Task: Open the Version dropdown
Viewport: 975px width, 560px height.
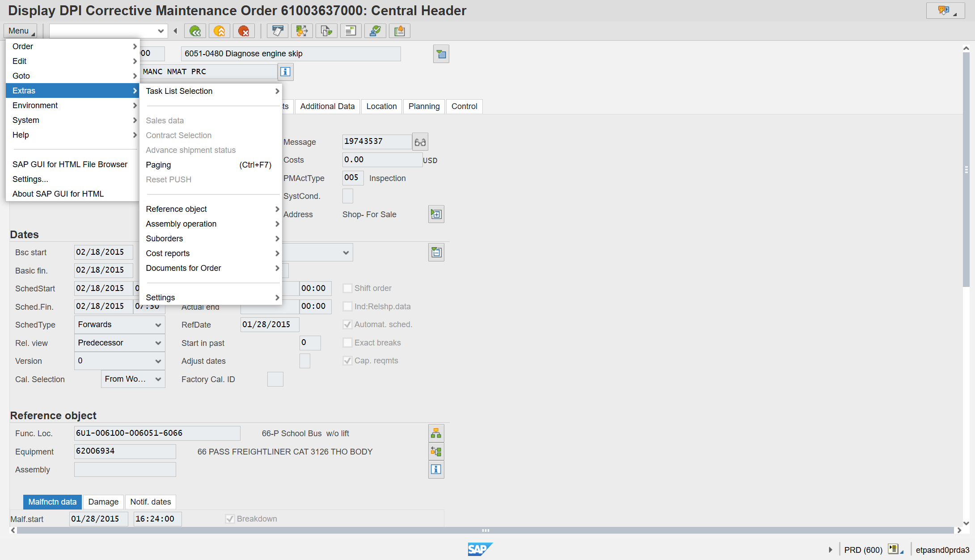Action: [x=119, y=361]
